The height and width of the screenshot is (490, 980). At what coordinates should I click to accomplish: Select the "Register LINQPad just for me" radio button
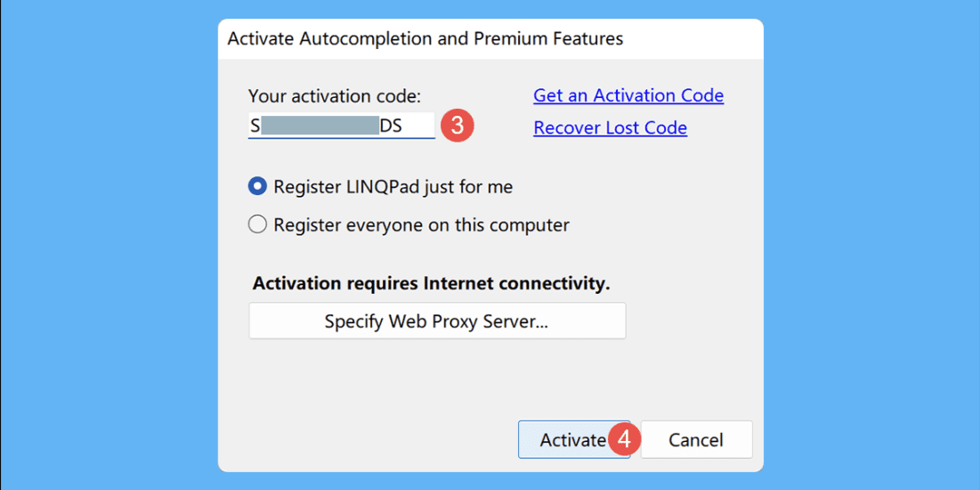point(257,186)
